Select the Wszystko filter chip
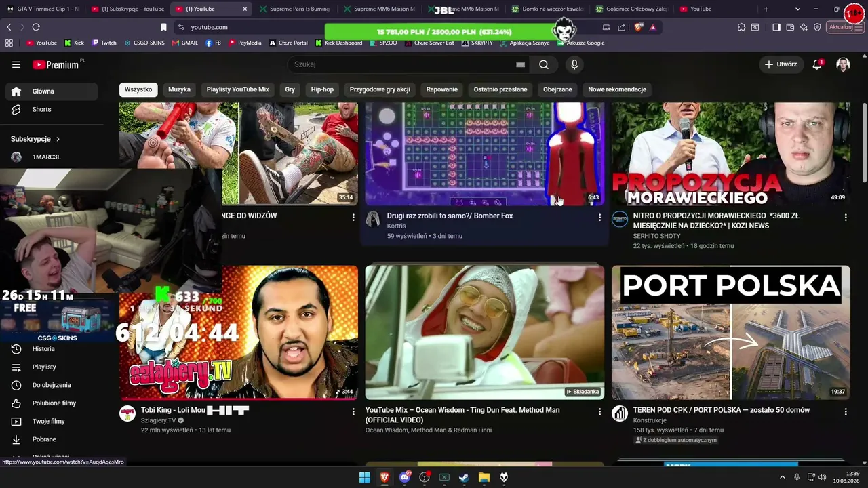This screenshot has height=488, width=868. [x=138, y=89]
